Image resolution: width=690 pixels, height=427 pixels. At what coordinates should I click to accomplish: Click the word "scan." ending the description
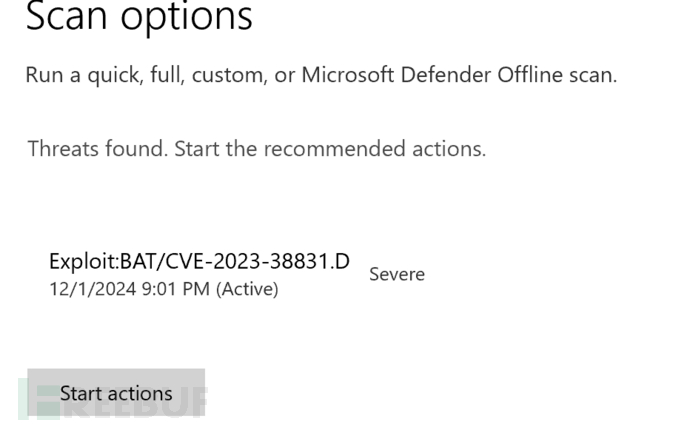click(590, 75)
